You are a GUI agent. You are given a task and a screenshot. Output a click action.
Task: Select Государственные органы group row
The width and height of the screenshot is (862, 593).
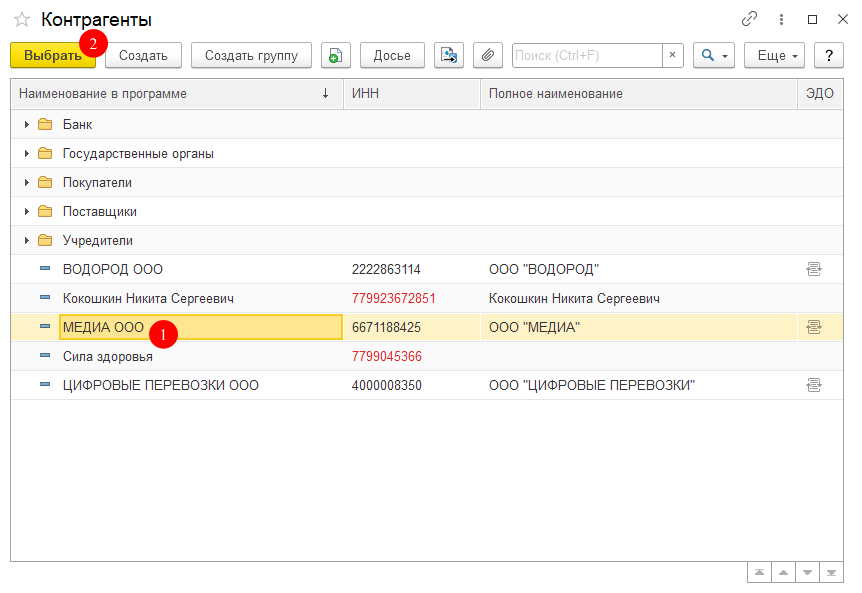tap(427, 154)
